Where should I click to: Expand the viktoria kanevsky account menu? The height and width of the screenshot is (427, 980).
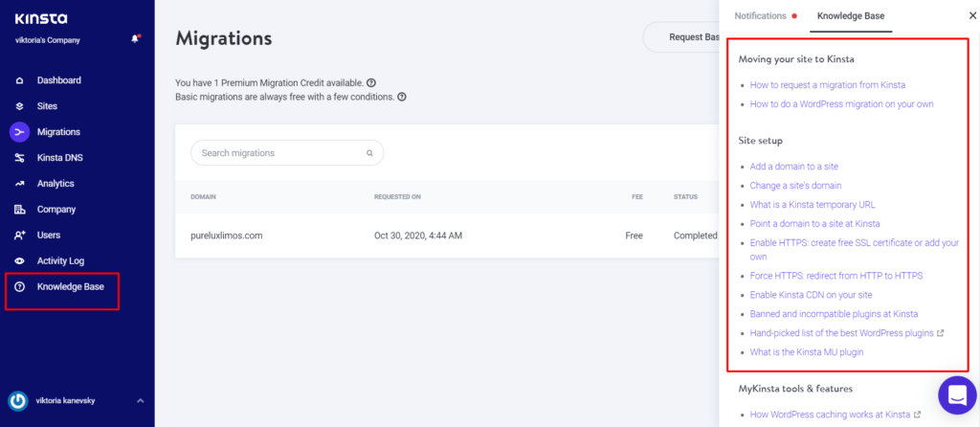(x=140, y=401)
